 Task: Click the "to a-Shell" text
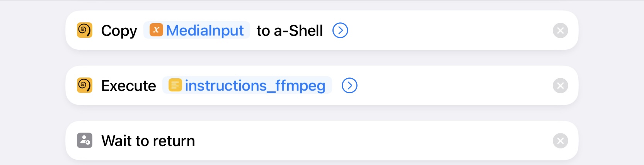[290, 30]
